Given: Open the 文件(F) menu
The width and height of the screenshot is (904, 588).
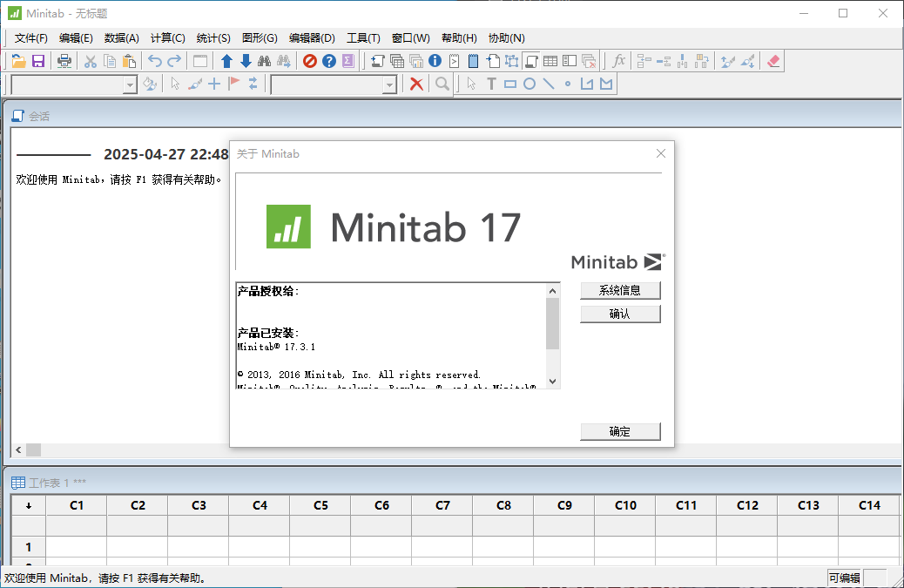Looking at the screenshot, I should pos(31,38).
